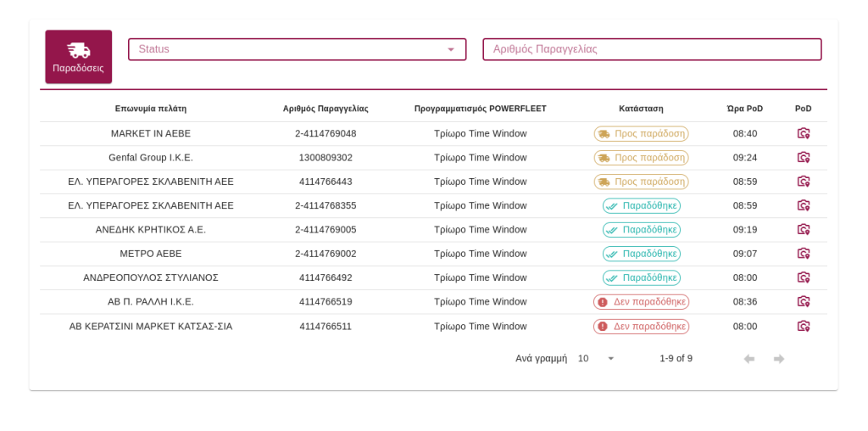Screen dimensions: 868x431
Task: Open PoD photo for ΜΕΤΡΟ ΑΕΒΕ
Action: (803, 254)
